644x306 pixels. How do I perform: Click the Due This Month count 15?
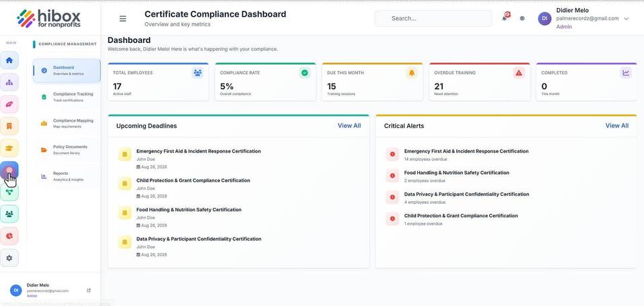click(332, 86)
